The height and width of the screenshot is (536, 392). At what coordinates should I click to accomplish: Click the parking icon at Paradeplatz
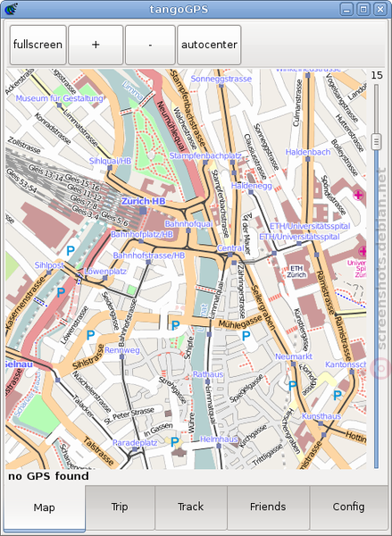(x=175, y=442)
